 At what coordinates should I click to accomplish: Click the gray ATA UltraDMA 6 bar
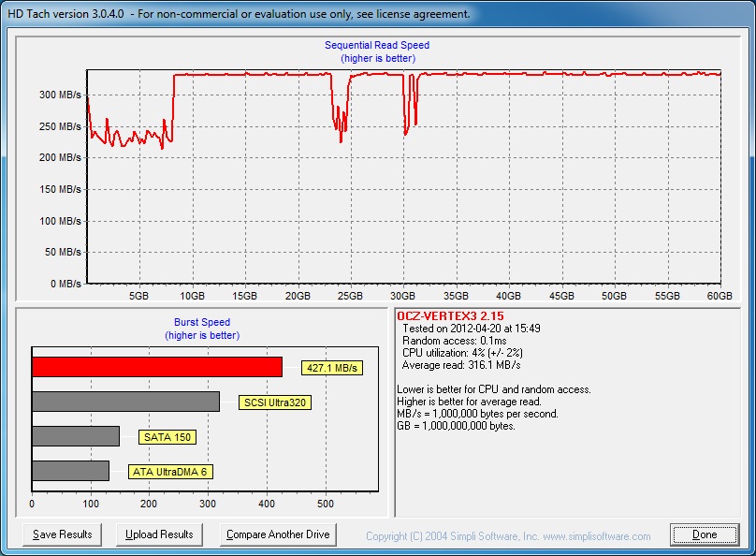click(70, 471)
